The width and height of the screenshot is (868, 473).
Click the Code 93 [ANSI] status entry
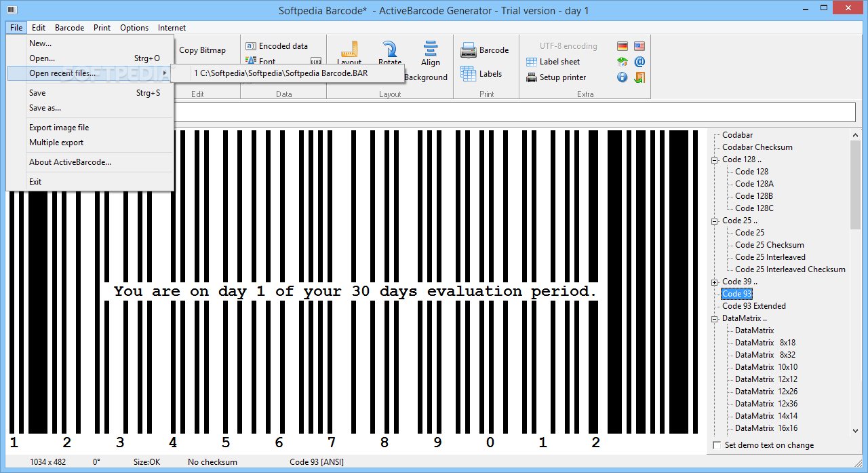[x=317, y=462]
